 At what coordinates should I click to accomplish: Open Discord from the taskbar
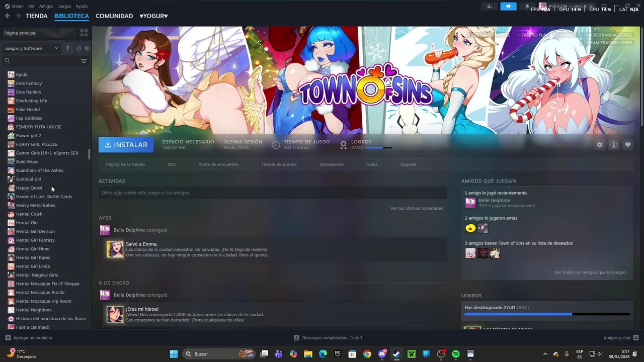click(x=382, y=354)
